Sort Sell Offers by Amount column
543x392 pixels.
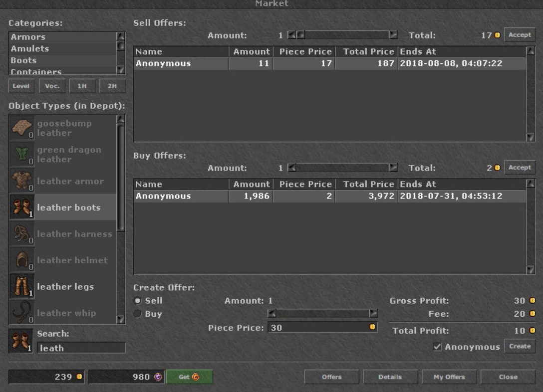pyautogui.click(x=251, y=51)
